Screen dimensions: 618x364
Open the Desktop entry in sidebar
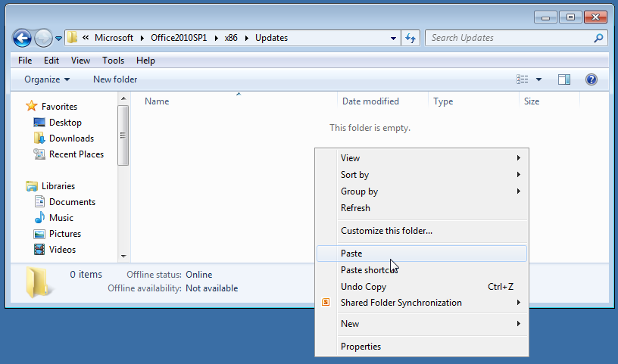point(65,123)
